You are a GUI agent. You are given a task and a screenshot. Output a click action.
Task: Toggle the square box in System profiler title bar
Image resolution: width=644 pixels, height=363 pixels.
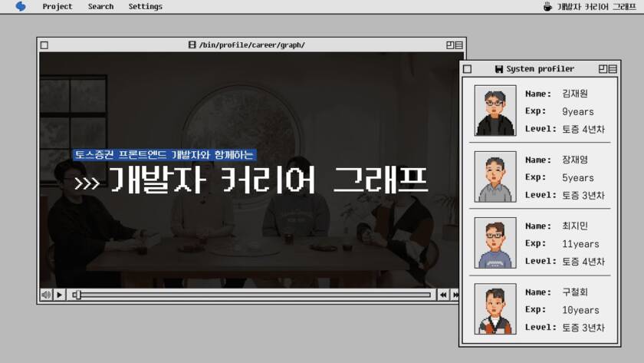467,69
